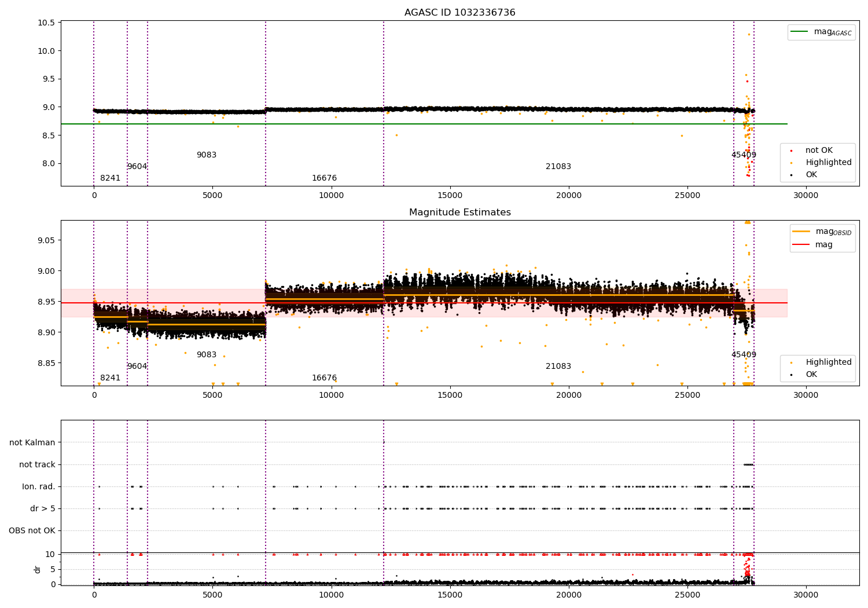Click the red line sample beside 'mag' legend entry
This screenshot has height=608, width=868.
[x=801, y=245]
